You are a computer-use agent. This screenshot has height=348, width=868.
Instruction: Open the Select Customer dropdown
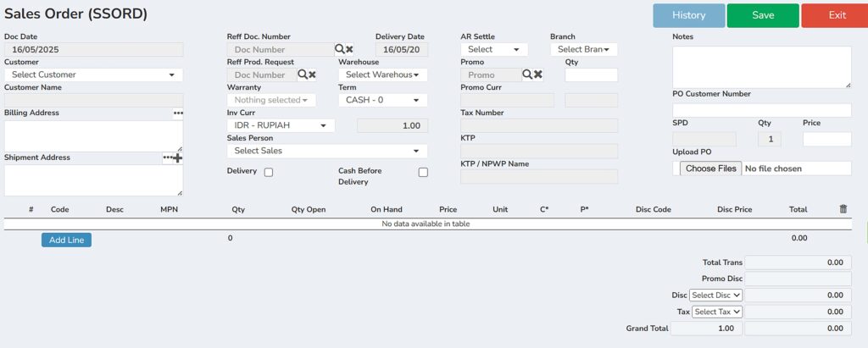(93, 75)
